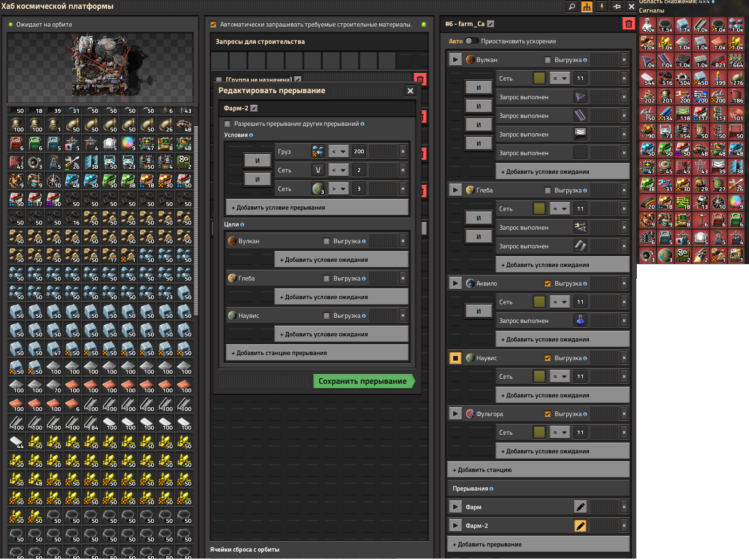Uncheck automatic construction materials request checkbox
Viewport: 749px width, 560px height.
tap(213, 25)
